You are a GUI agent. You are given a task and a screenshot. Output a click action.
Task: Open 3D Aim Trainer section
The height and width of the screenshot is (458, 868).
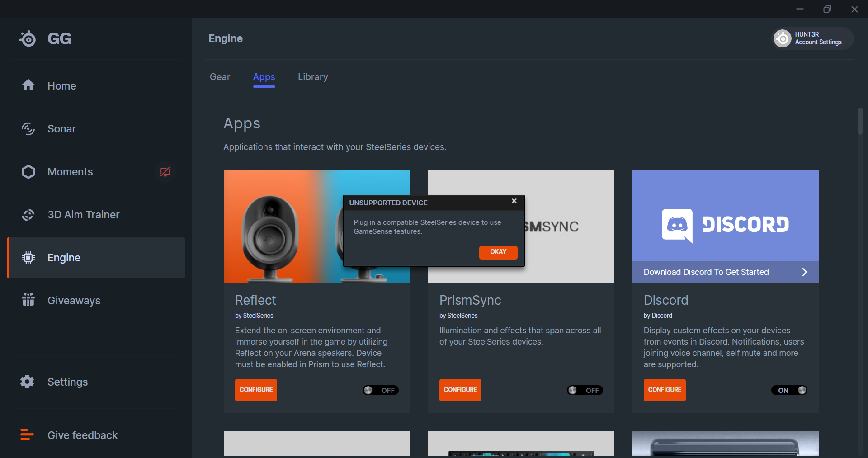[96, 215]
